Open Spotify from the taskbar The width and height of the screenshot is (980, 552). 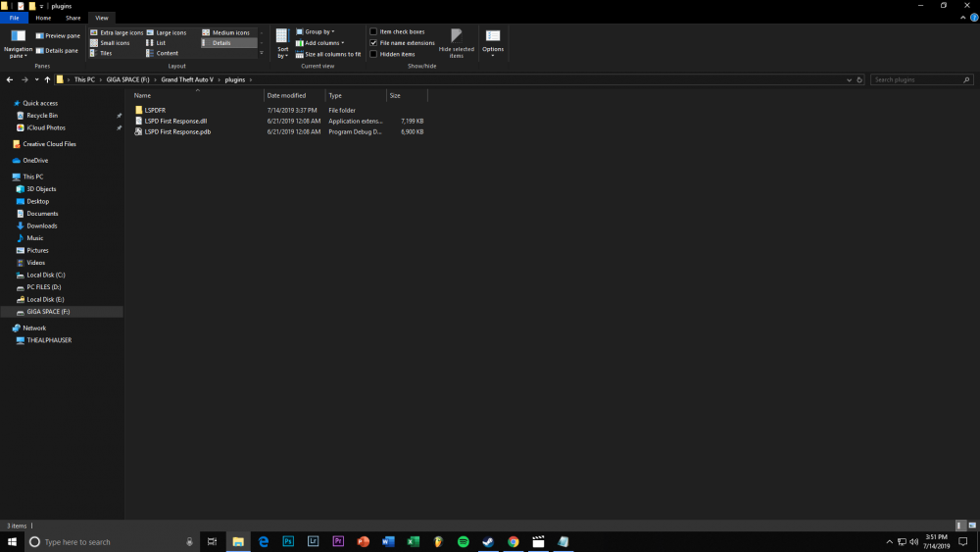pyautogui.click(x=464, y=542)
